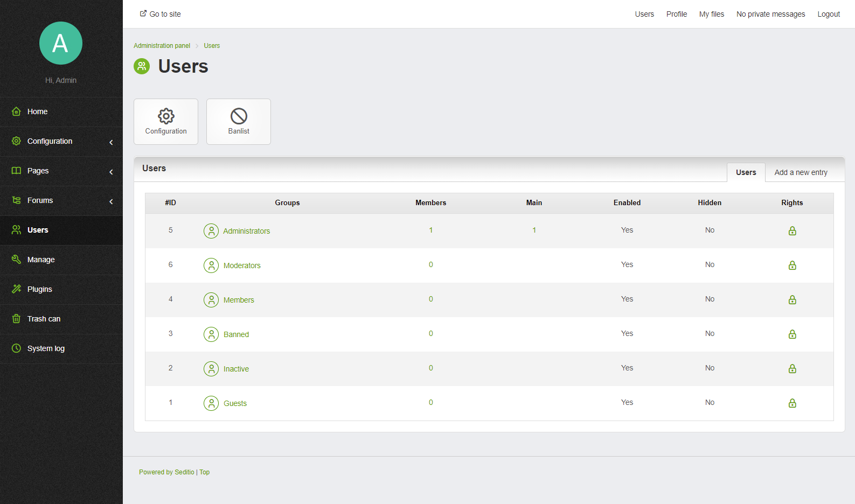Screen dimensions: 855x504
Task: Click the Moderators group user icon
Action: click(211, 265)
